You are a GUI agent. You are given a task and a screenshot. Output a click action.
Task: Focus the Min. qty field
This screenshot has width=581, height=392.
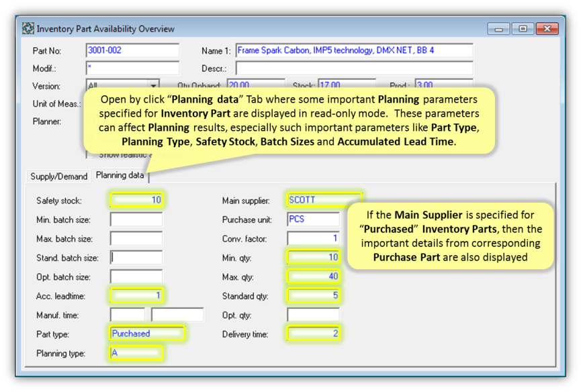point(314,257)
